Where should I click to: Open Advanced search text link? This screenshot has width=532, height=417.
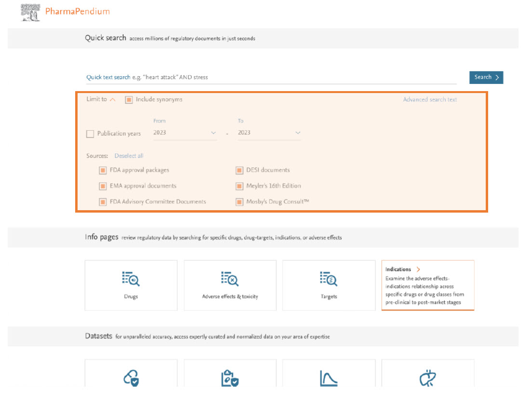(x=430, y=100)
